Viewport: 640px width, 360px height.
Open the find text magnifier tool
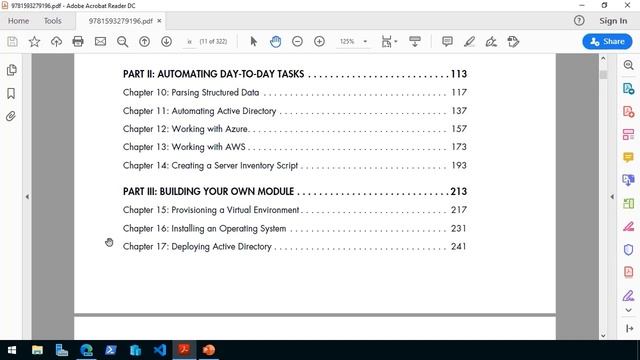(122, 41)
